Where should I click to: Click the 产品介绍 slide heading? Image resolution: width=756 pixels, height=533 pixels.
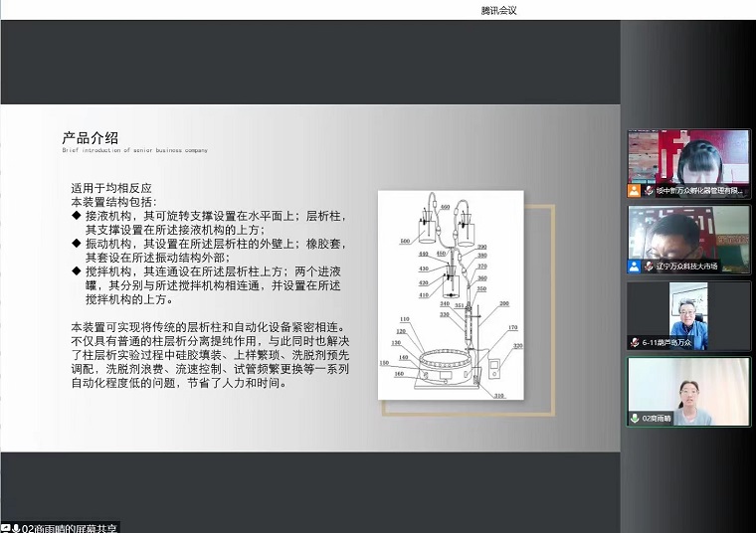pos(91,138)
